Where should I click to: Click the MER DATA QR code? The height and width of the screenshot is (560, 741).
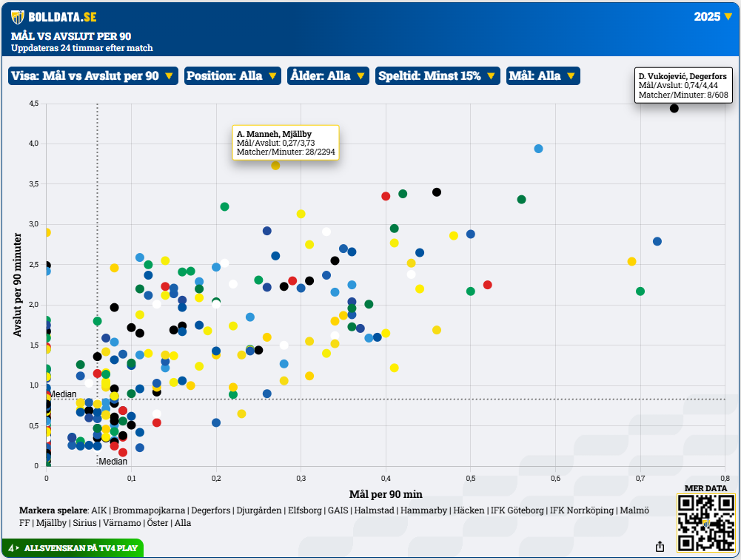[x=705, y=522]
